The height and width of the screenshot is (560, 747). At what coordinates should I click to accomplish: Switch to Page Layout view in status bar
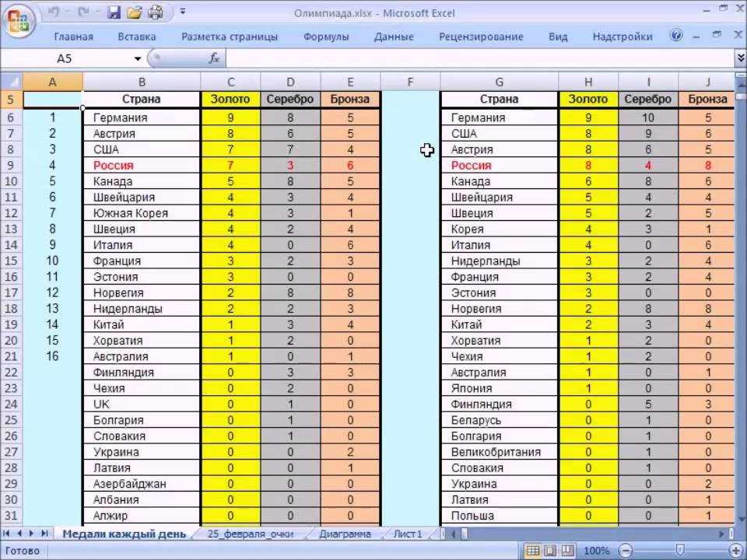click(550, 551)
